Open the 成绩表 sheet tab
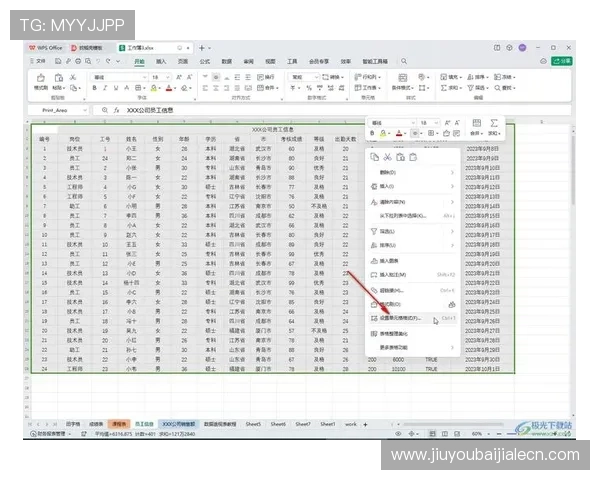Image resolution: width=600 pixels, height=480 pixels. 94,424
